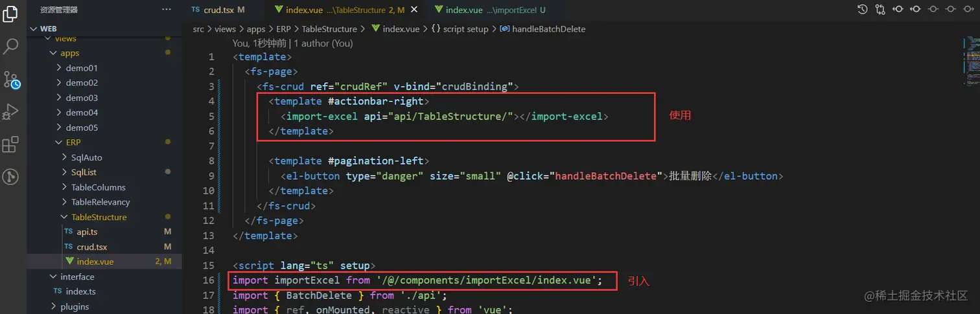Image resolution: width=980 pixels, height=314 pixels.
Task: Expand the demo05 folder
Action: tap(59, 128)
